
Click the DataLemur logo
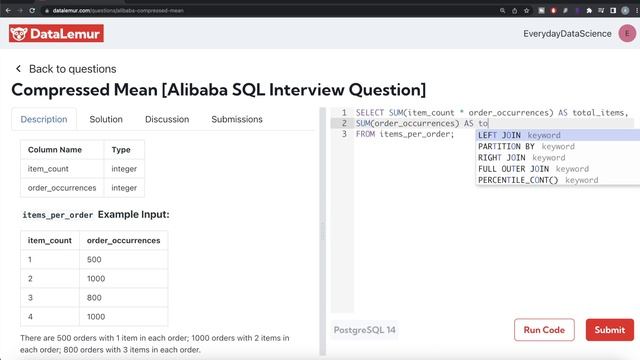coord(56,33)
